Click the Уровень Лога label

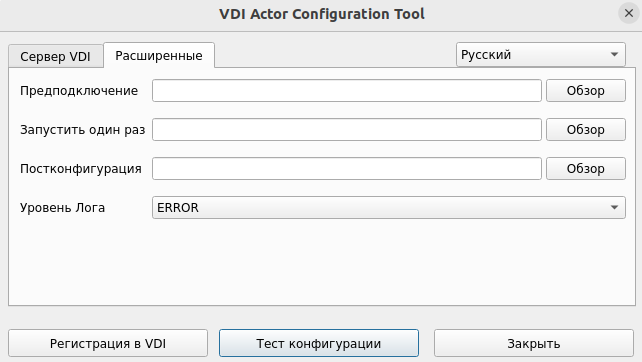(x=63, y=208)
